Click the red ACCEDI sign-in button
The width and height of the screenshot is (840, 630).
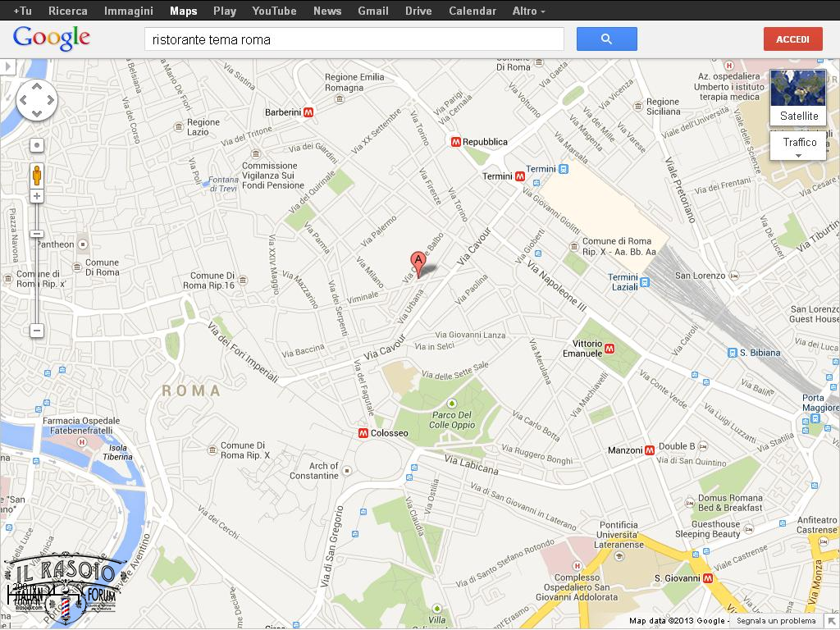792,39
